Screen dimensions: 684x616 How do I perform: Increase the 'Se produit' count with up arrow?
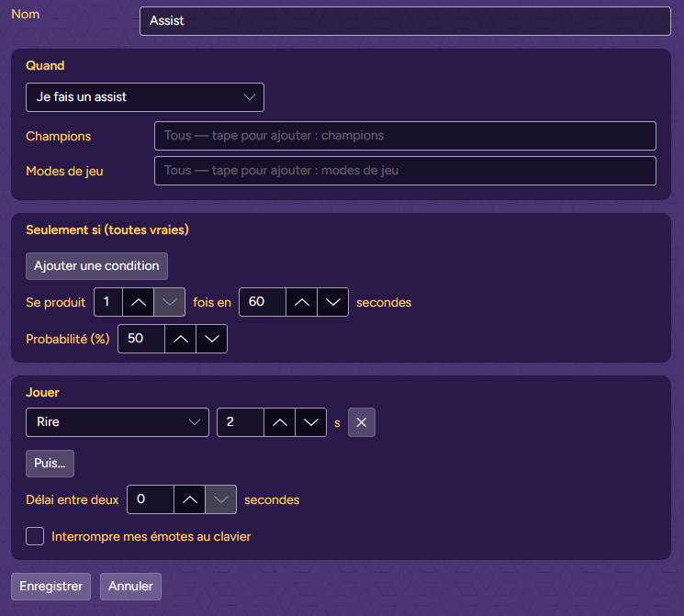tap(139, 302)
